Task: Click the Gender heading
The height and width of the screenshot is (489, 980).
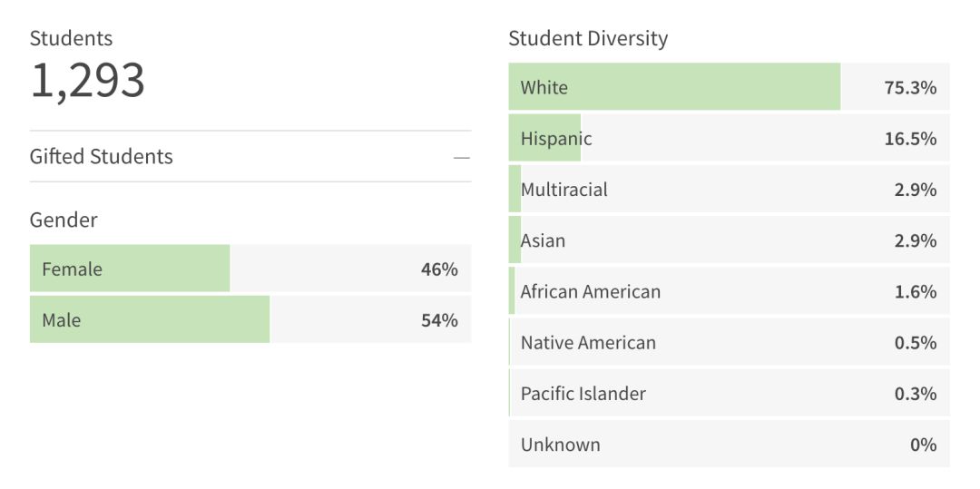Action: (64, 220)
